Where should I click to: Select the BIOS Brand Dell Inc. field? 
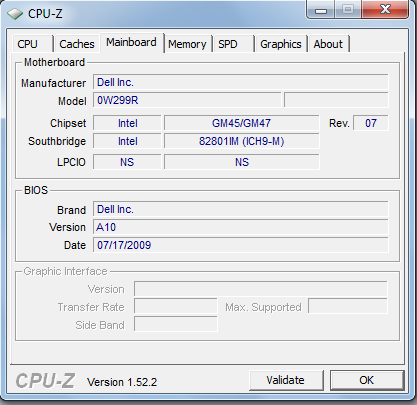coord(241,209)
